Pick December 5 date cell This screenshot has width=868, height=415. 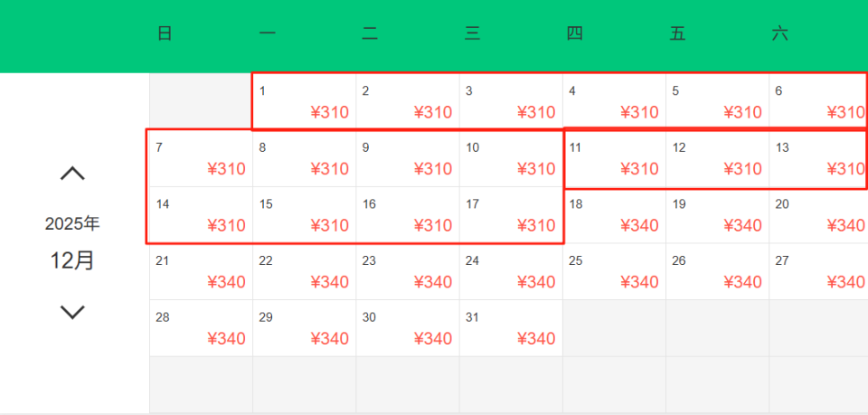tap(717, 101)
